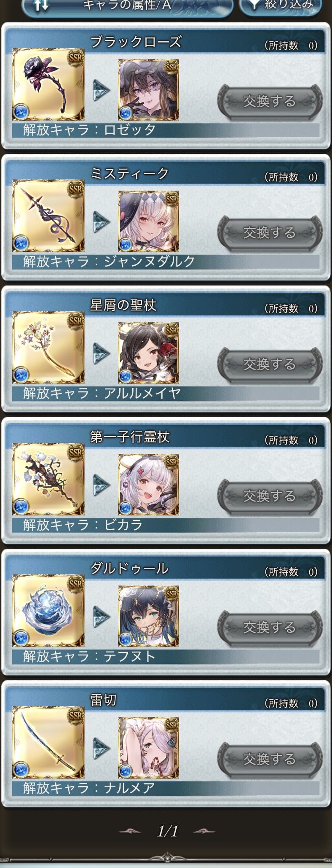The image size is (332, 868).
Task: View the ナルメア character portrait
Action: (148, 748)
